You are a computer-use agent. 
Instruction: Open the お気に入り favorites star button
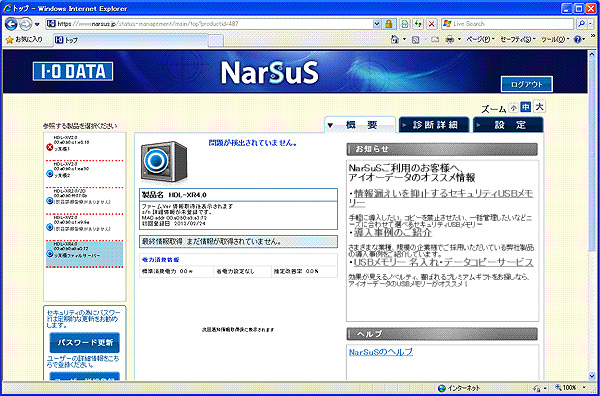pyautogui.click(x=24, y=39)
